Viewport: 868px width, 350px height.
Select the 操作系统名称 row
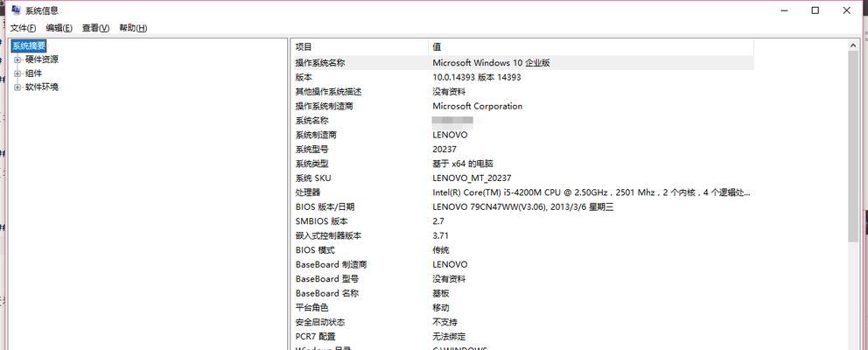tap(522, 63)
